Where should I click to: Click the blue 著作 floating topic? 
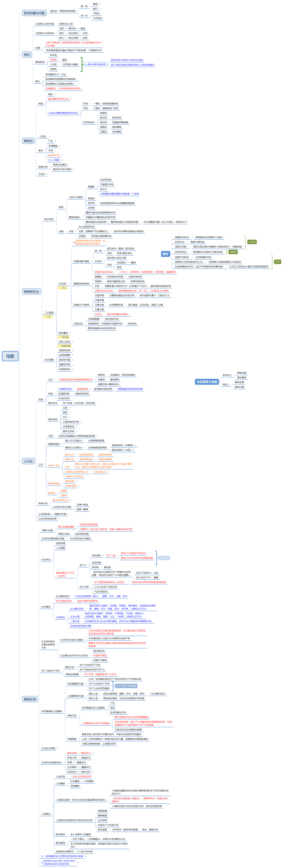165,254
